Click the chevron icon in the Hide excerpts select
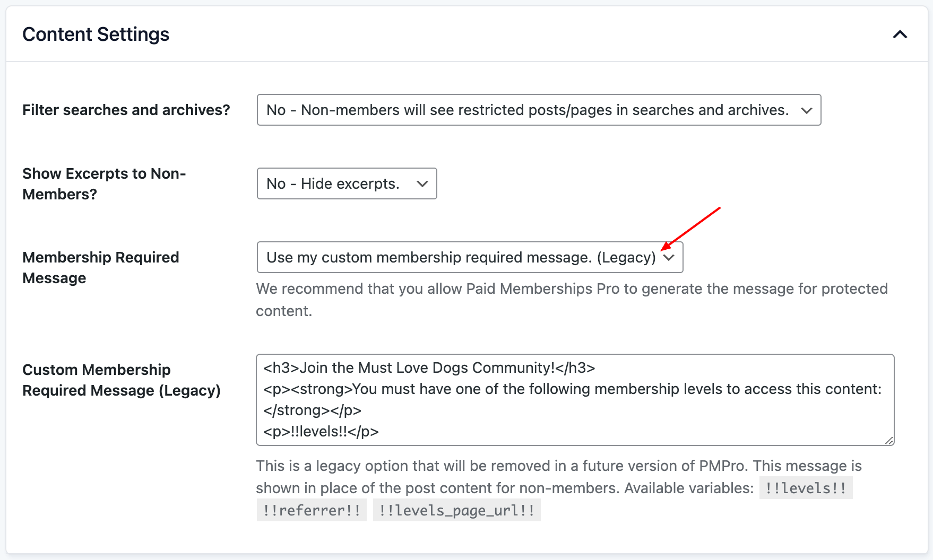This screenshot has width=933, height=560. point(422,184)
